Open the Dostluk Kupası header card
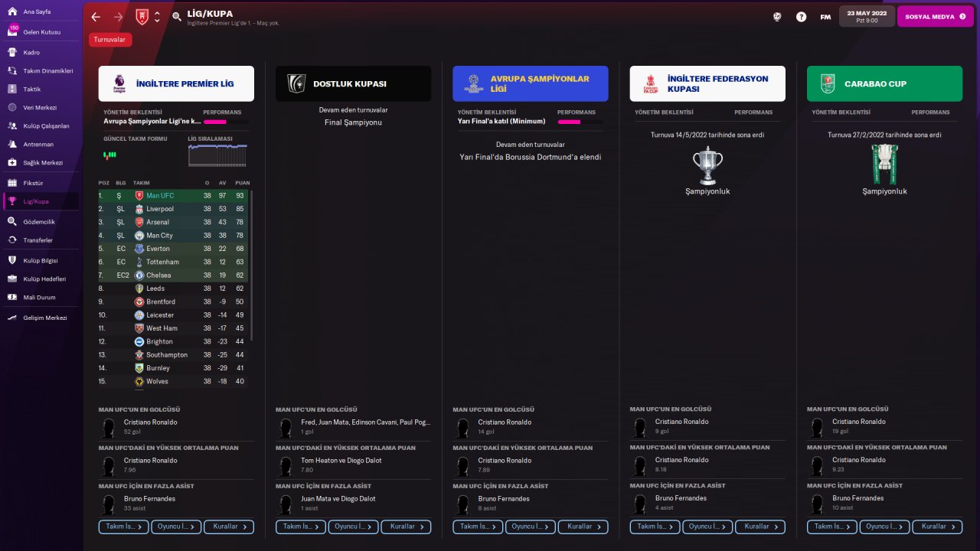The height and width of the screenshot is (551, 980). (354, 83)
